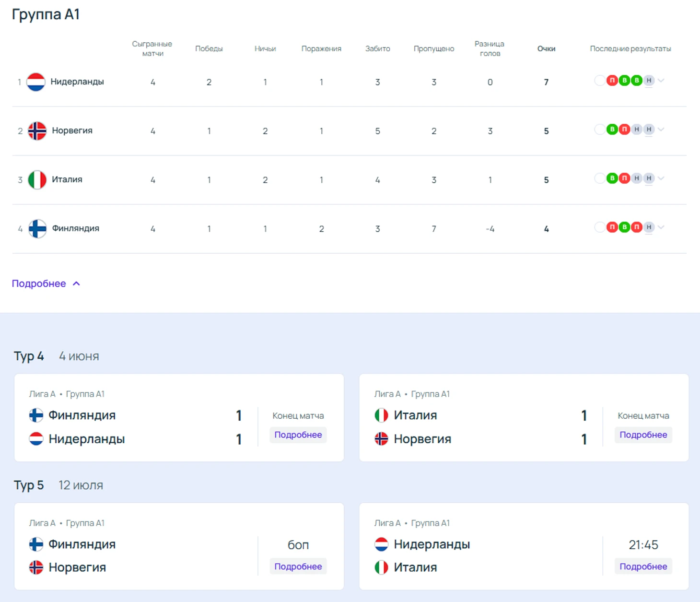This screenshot has height=602, width=700.
Task: Click the Italy flag in standings table
Action: [37, 180]
